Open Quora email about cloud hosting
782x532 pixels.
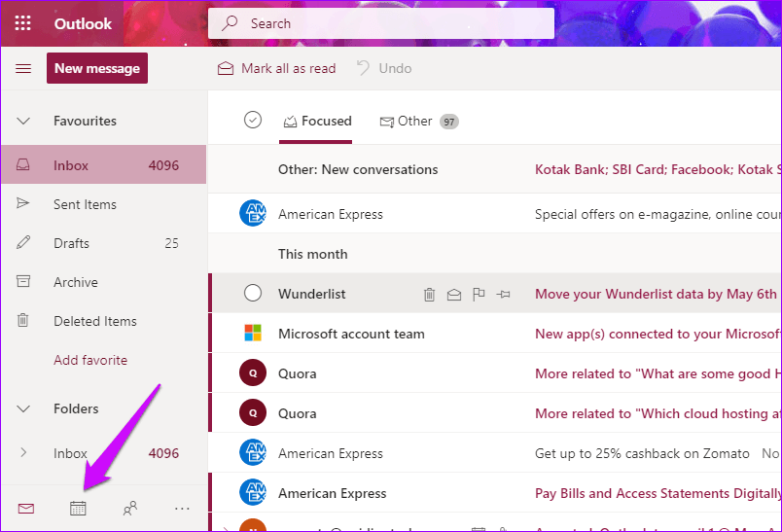point(495,412)
